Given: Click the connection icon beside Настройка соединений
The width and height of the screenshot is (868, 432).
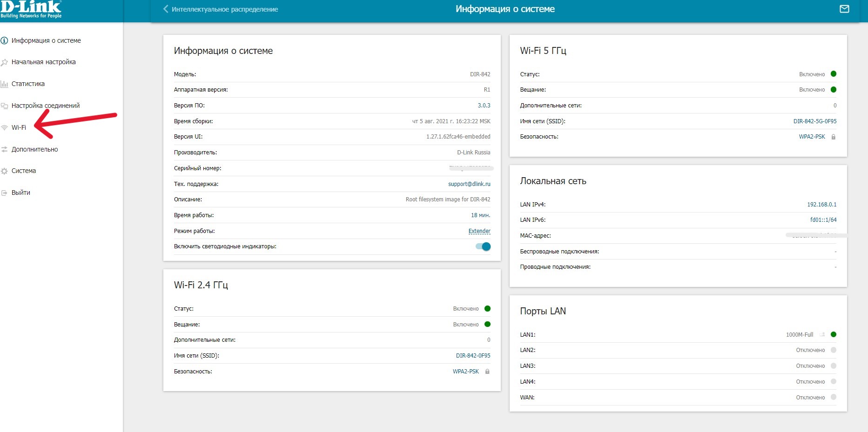Looking at the screenshot, I should tap(4, 106).
